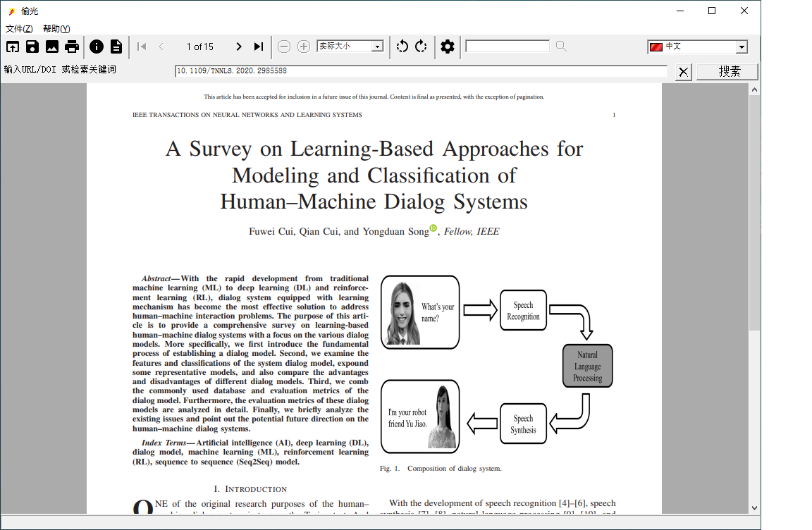Jump to the first page
Screen dimensions: 812x530
142,47
